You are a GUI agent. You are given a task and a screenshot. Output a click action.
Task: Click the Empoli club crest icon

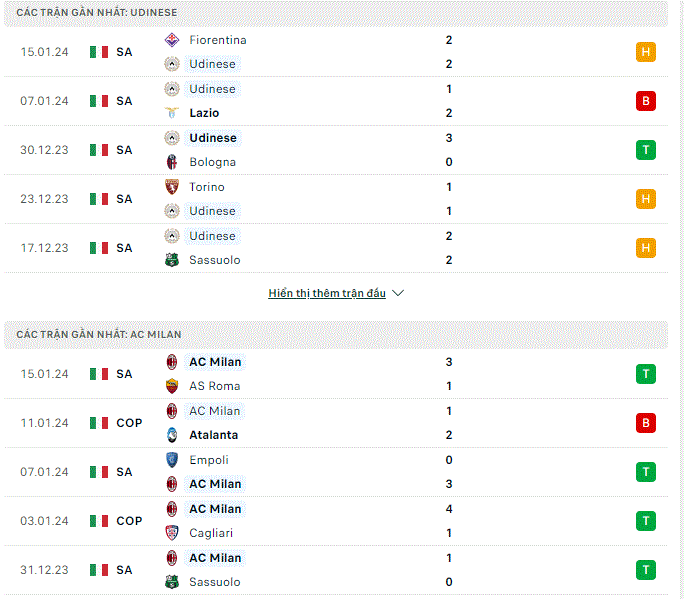pos(172,460)
